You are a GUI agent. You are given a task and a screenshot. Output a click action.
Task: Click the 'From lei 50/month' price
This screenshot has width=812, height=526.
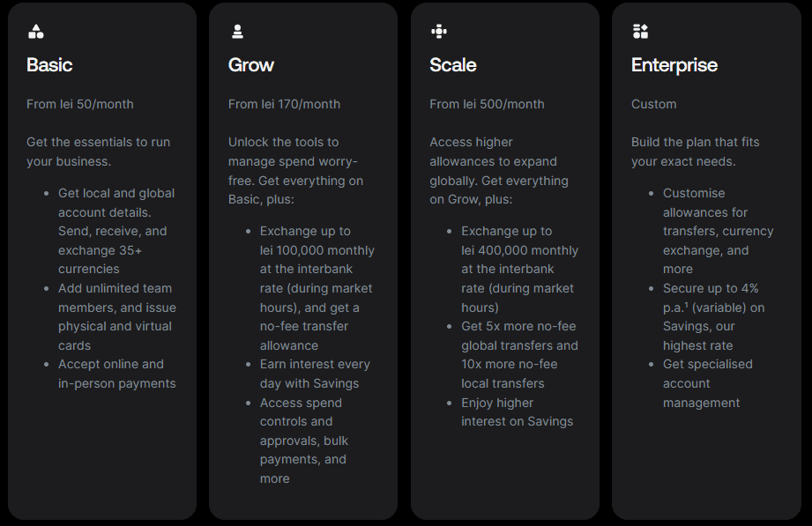click(80, 104)
